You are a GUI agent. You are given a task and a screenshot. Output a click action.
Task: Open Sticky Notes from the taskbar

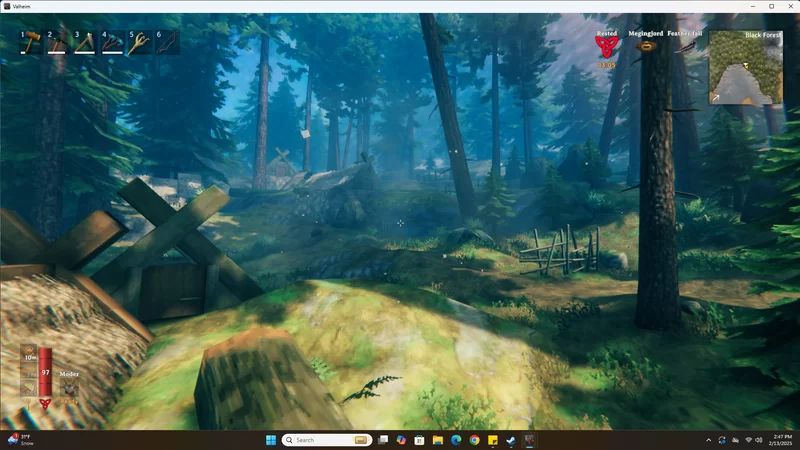pos(493,440)
